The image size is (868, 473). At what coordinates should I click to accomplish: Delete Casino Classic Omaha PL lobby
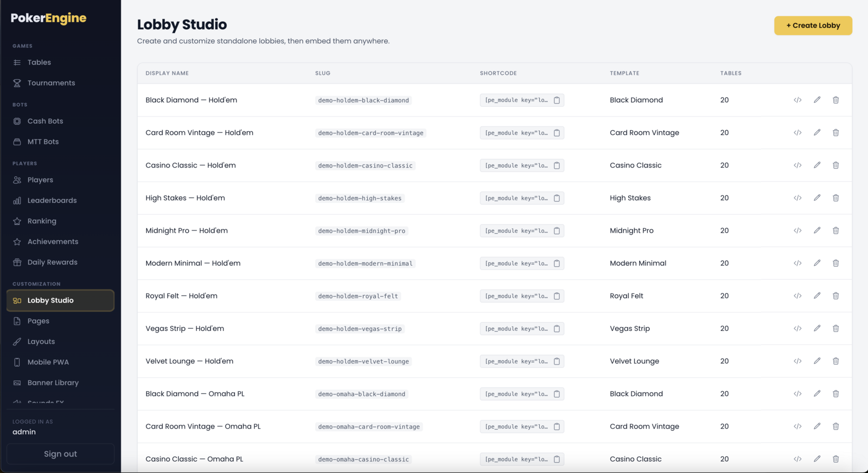pos(836,459)
